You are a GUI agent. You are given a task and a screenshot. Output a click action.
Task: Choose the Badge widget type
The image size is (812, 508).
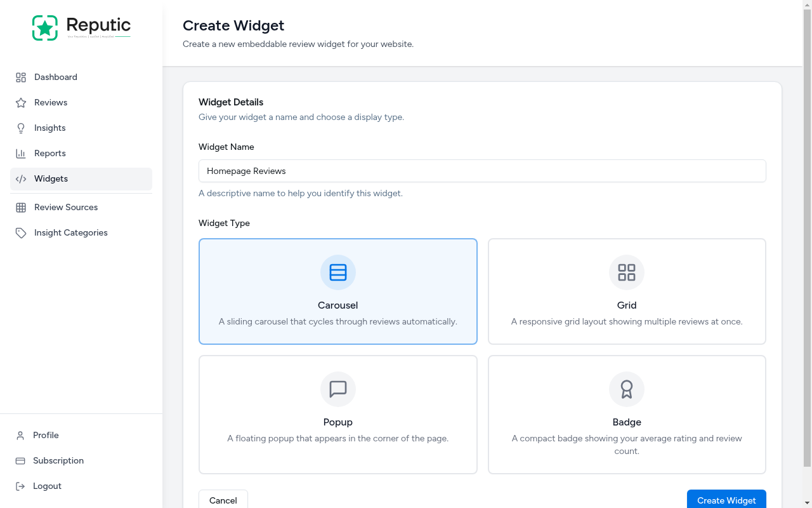[626, 414]
